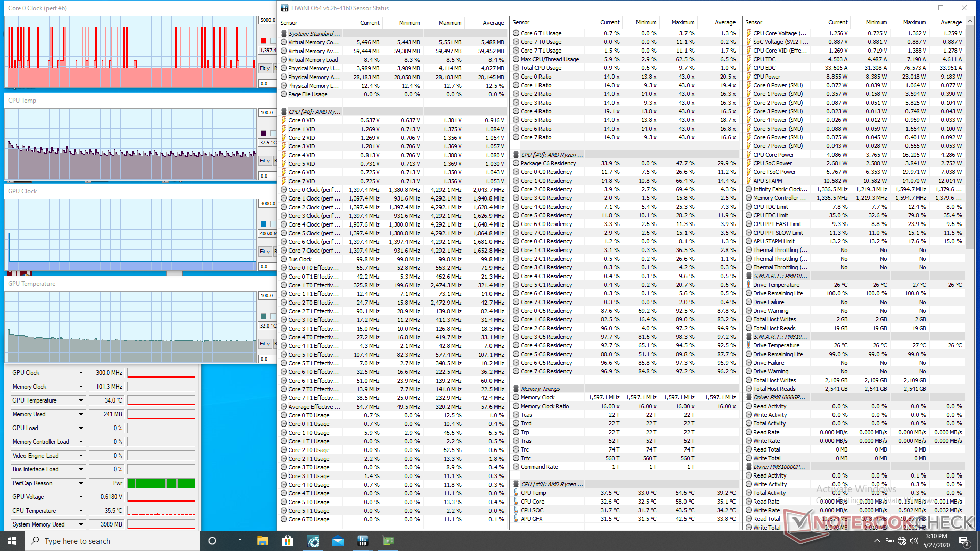Open the Memory Controller Load dropdown in GPU-Z
Viewport: 980px width, 551px height.
tap(81, 442)
